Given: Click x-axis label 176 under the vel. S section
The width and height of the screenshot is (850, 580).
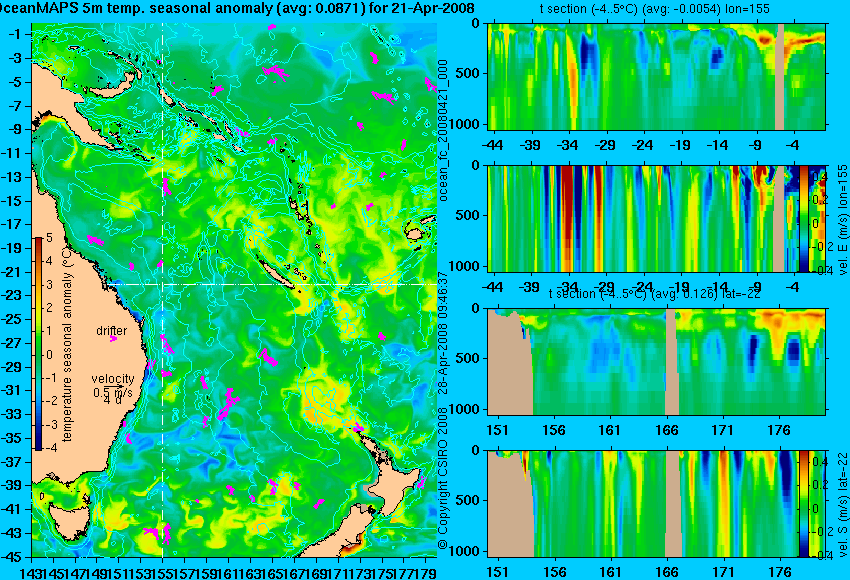Looking at the screenshot, I should (780, 572).
